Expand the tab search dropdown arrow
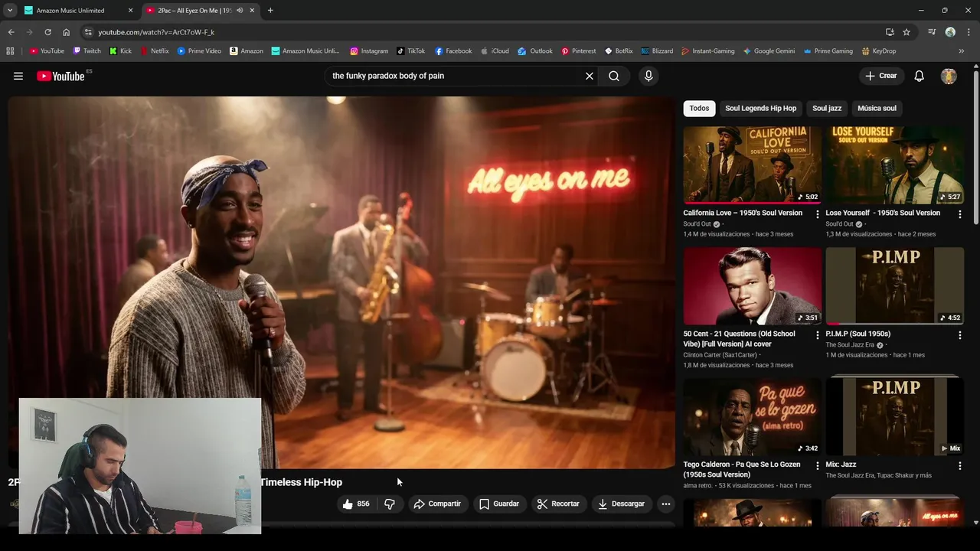 (10, 11)
